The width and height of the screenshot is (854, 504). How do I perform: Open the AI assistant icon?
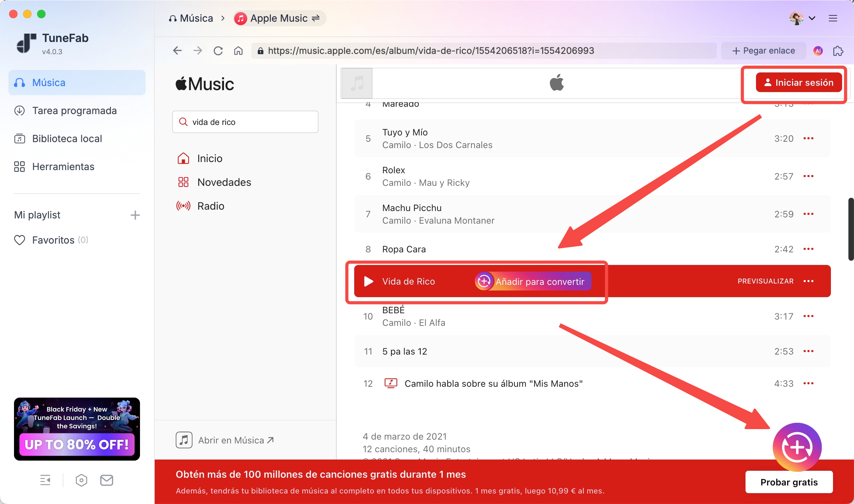(x=818, y=51)
